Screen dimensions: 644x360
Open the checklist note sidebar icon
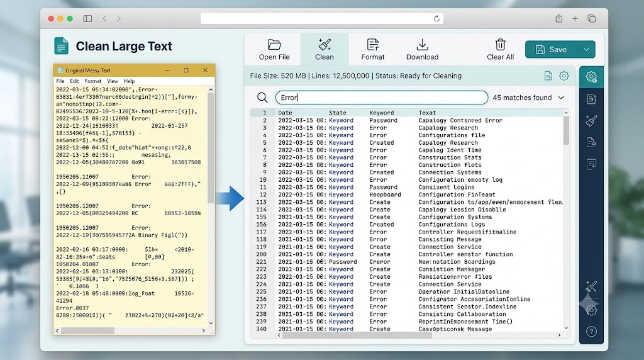[x=591, y=164]
